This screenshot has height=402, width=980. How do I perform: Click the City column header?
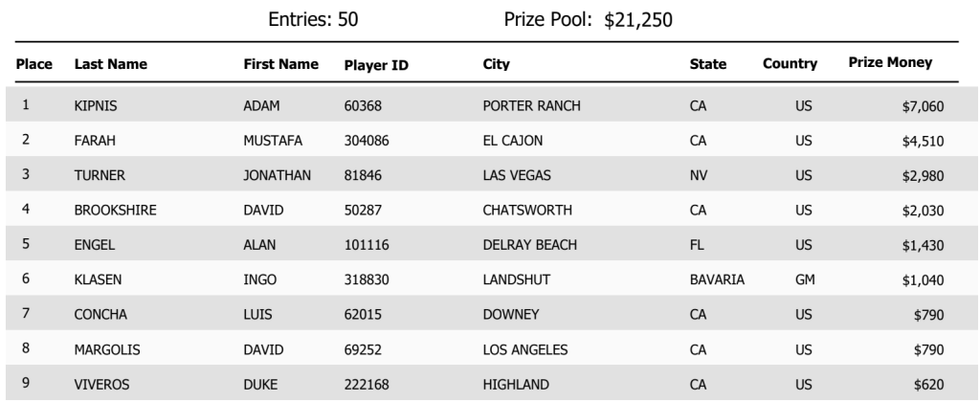497,65
